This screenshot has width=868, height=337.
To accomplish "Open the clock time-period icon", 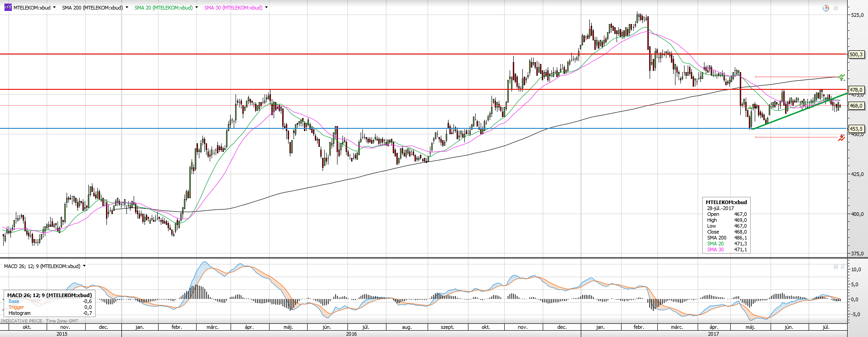I will pyautogui.click(x=826, y=8).
